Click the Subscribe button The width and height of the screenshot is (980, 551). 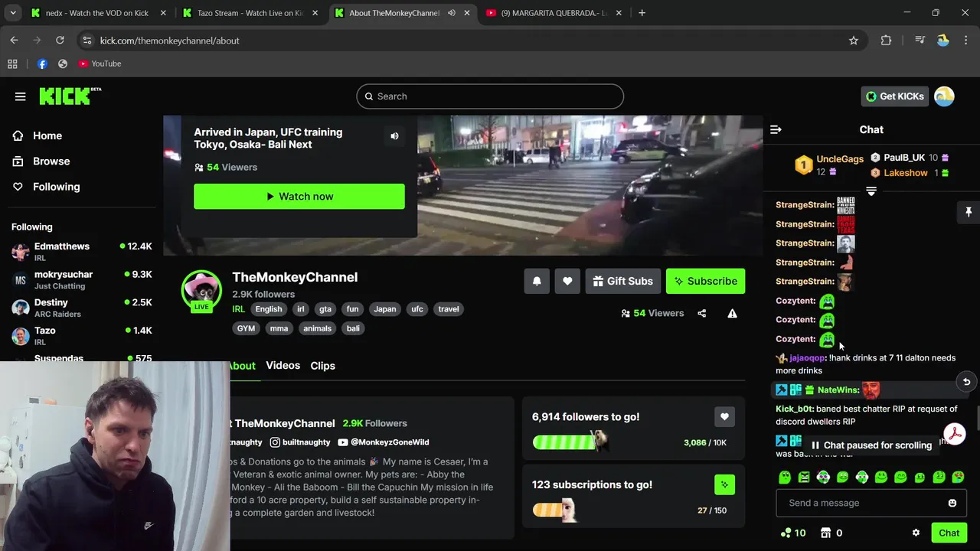tap(705, 281)
